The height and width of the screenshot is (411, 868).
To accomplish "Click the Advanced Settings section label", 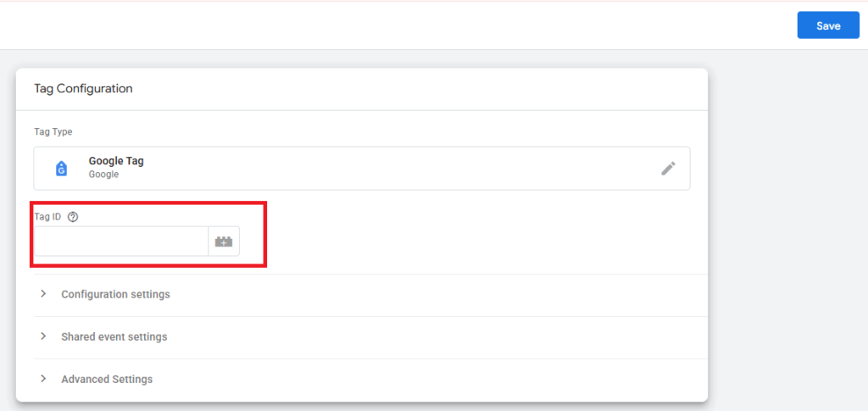I will (x=107, y=380).
